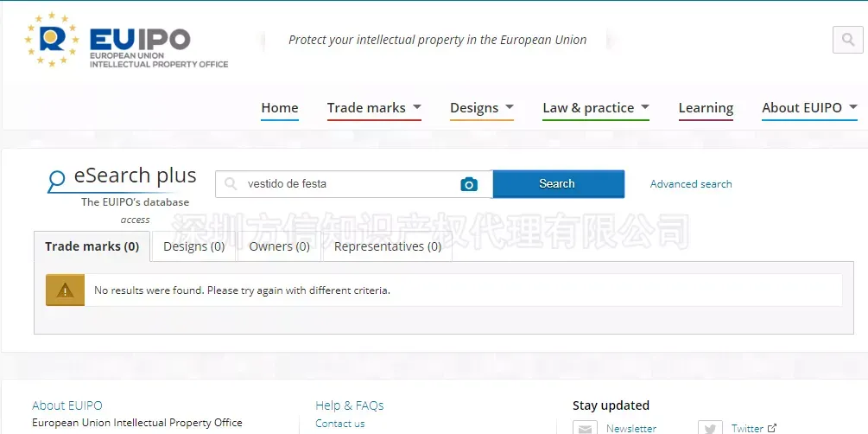This screenshot has height=434, width=868.
Task: Go to the Home menu item
Action: tap(279, 108)
